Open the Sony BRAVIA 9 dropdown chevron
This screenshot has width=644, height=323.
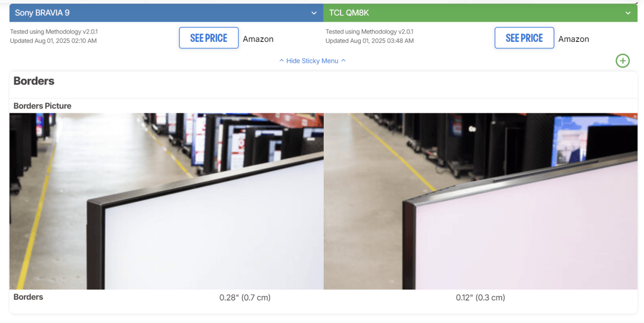314,13
